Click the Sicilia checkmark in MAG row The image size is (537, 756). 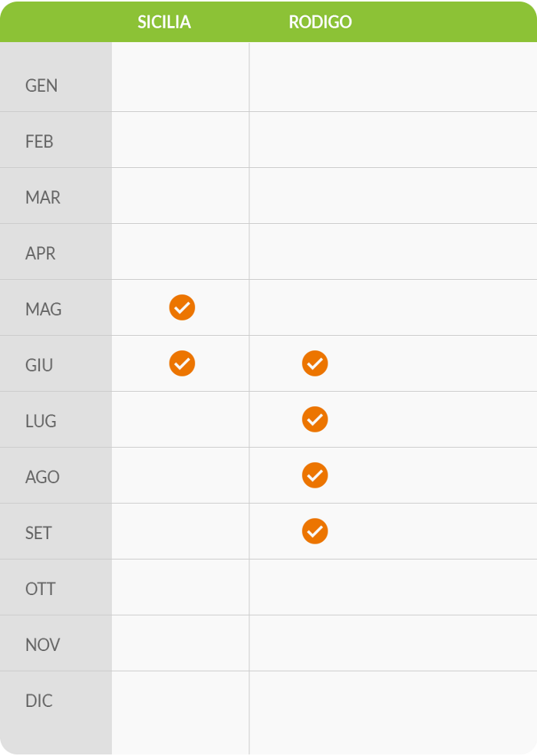(x=182, y=307)
